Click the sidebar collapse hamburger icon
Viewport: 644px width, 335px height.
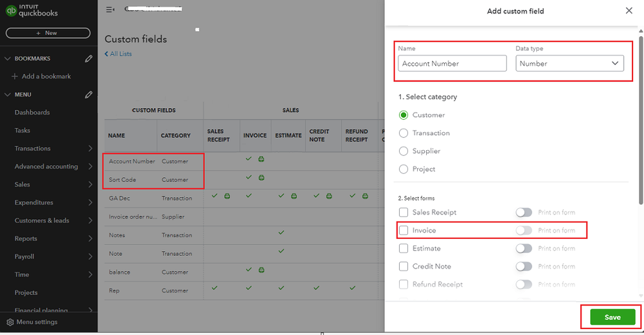(110, 10)
